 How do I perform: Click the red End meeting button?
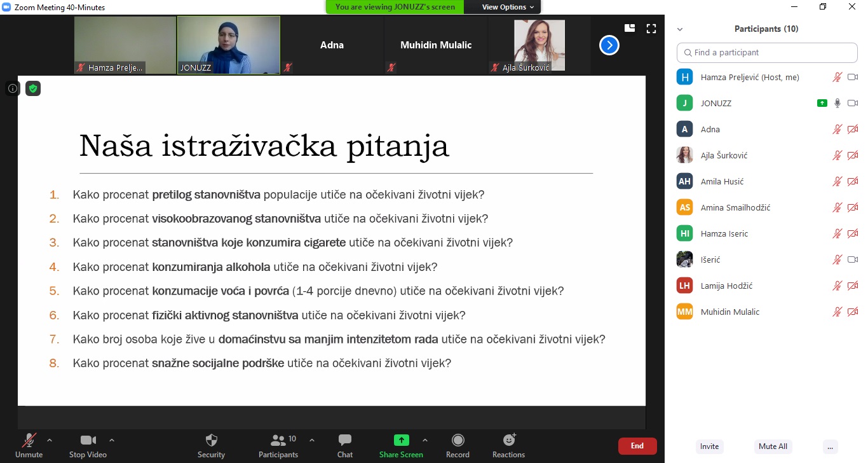point(637,446)
